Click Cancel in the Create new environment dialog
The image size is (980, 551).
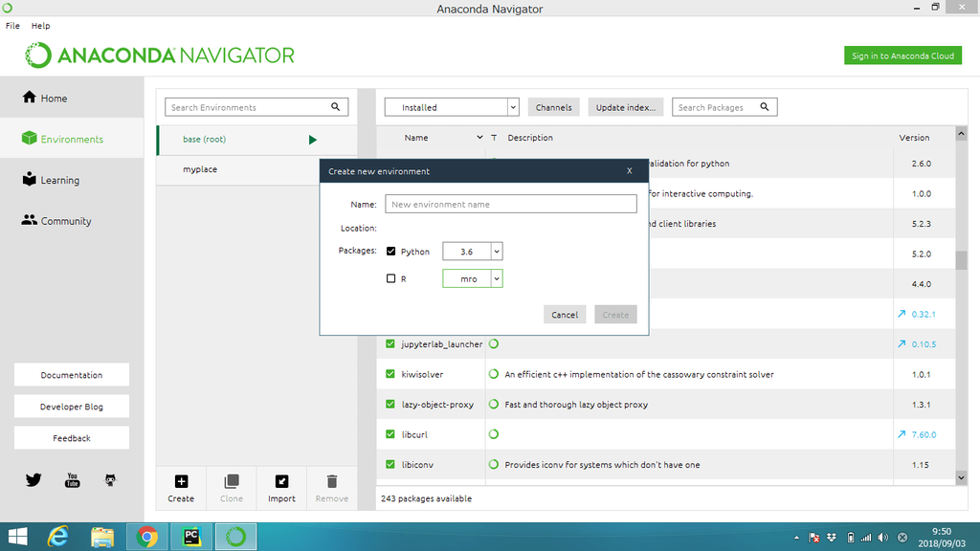pyautogui.click(x=565, y=314)
